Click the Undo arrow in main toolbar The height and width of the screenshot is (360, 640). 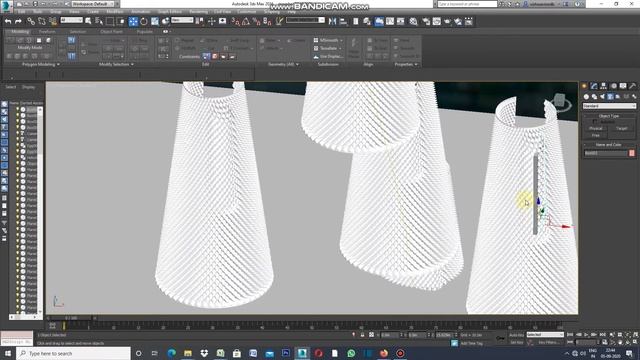point(8,21)
